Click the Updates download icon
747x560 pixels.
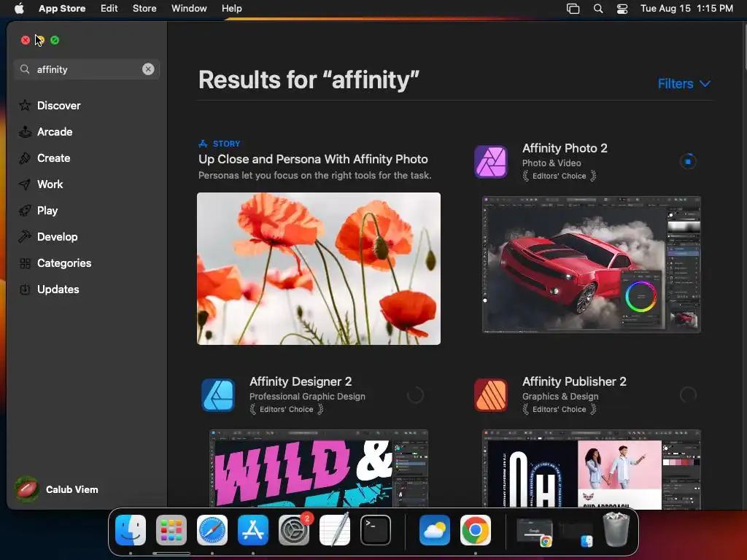click(x=25, y=289)
